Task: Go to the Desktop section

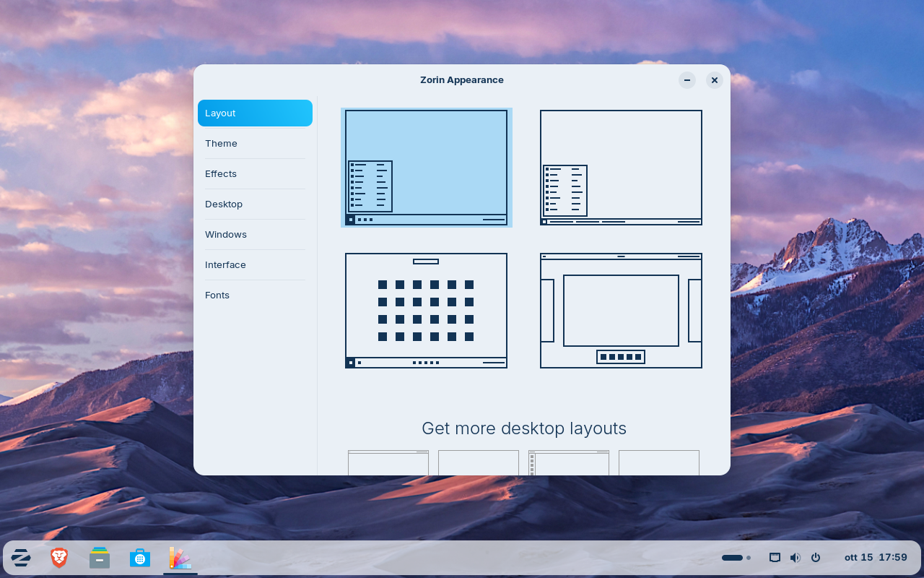Action: 255,204
